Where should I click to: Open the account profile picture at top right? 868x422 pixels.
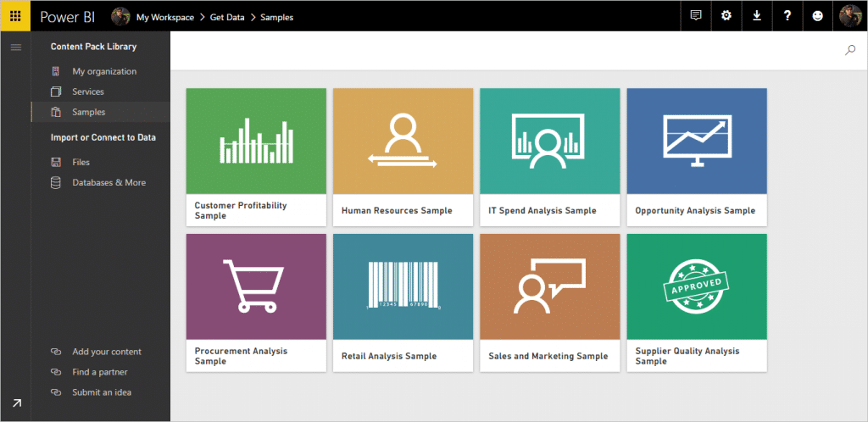[849, 16]
